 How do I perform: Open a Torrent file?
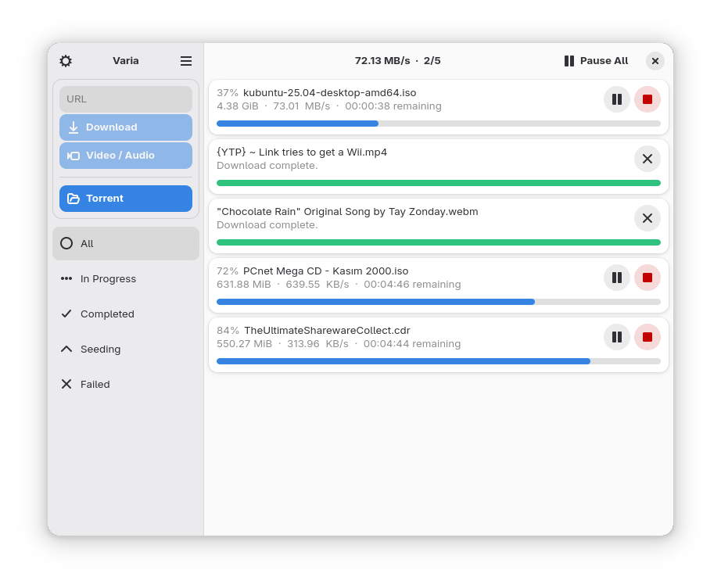(126, 199)
